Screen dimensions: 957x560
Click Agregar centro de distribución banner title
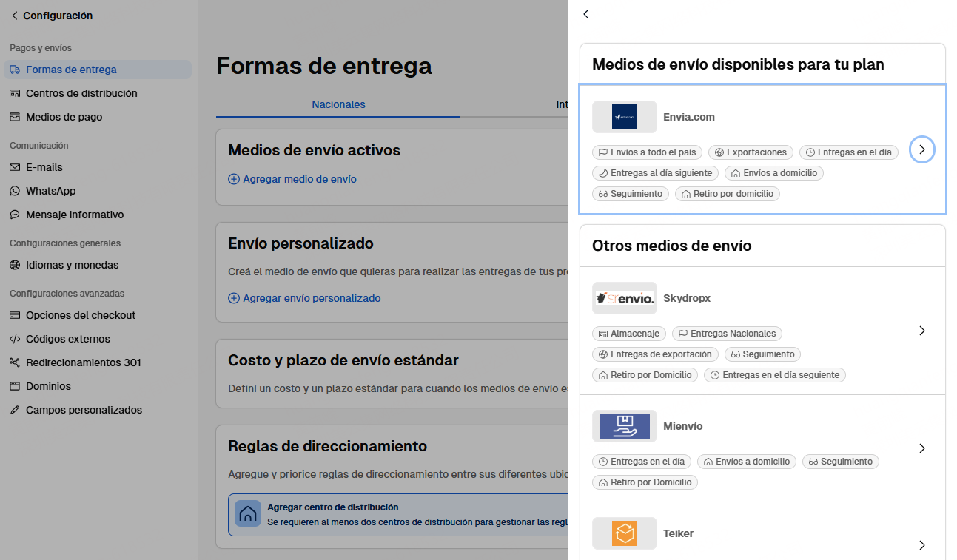pos(333,507)
